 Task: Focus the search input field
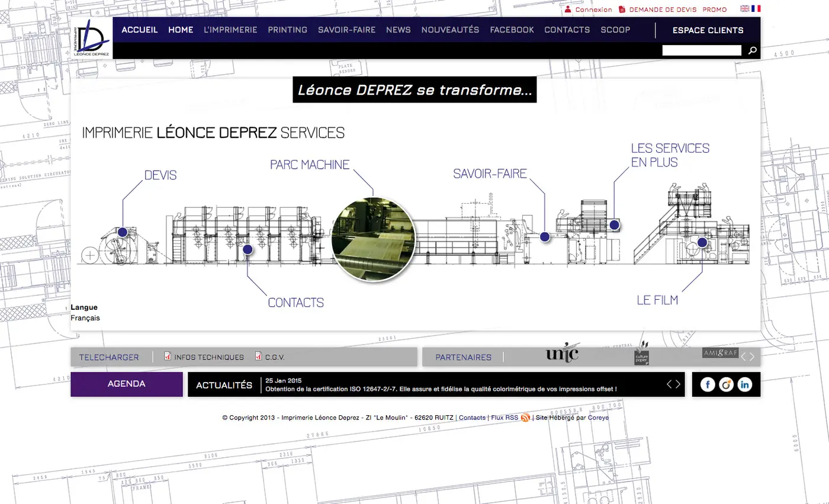click(702, 50)
